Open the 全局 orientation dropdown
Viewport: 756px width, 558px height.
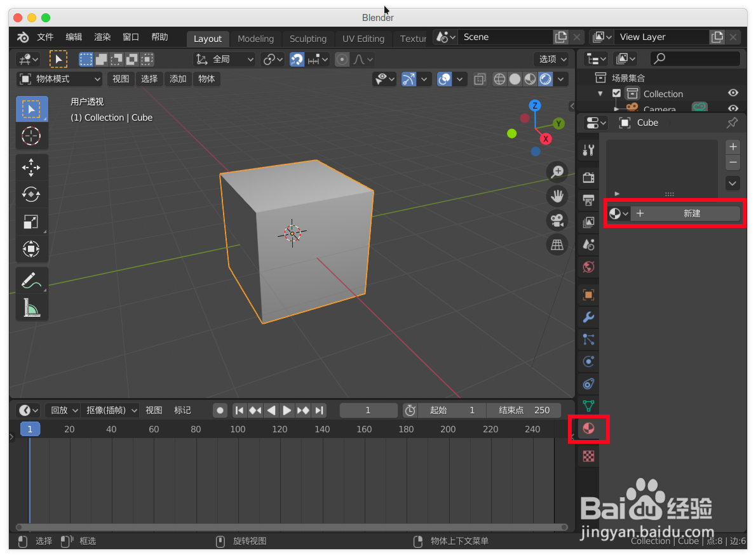point(224,59)
